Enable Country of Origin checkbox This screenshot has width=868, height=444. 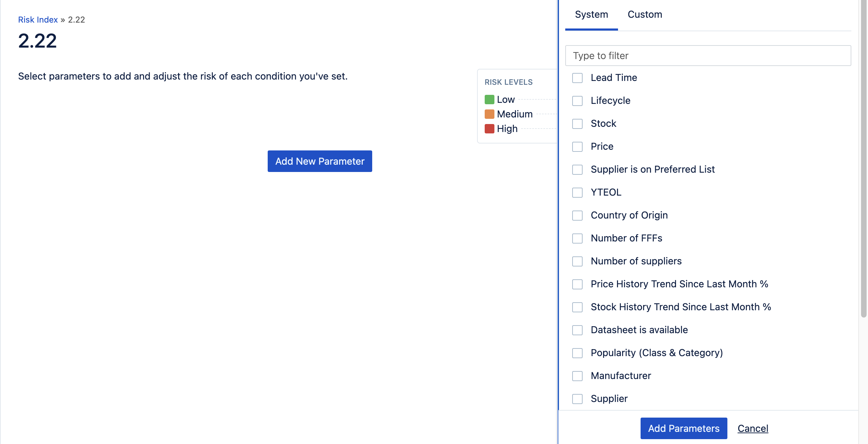pos(577,215)
